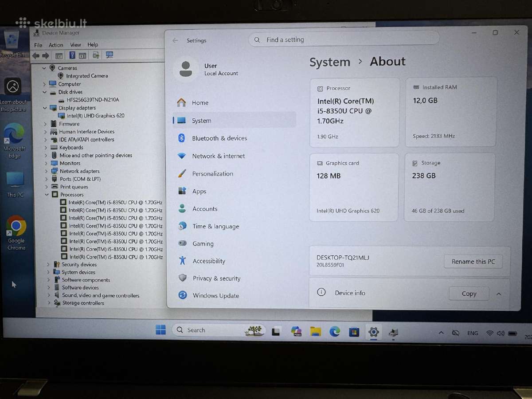Open Accounts settings
Image resolution: width=532 pixels, height=399 pixels.
pyautogui.click(x=198, y=208)
